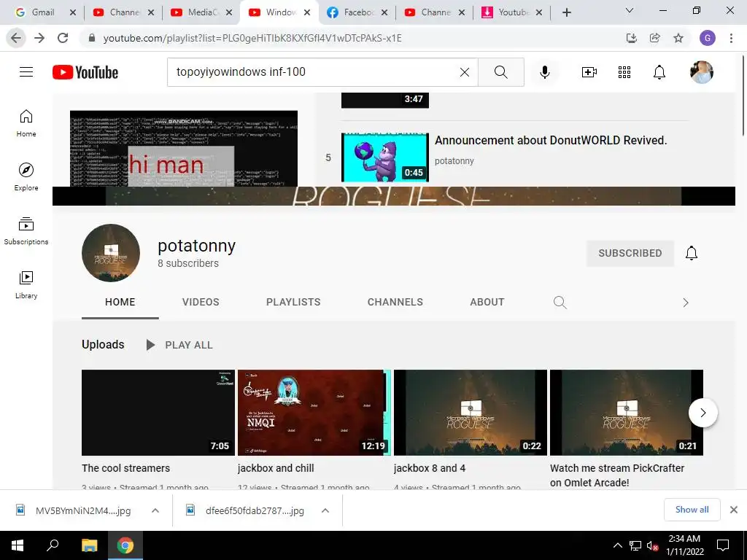The height and width of the screenshot is (560, 747).
Task: Open Subscriptions in the sidebar
Action: [26, 231]
